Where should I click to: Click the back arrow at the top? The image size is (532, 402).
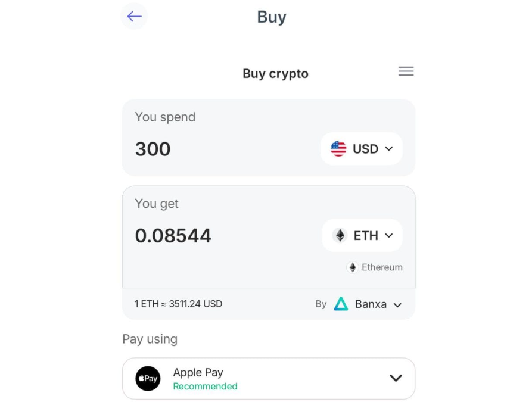(x=134, y=16)
